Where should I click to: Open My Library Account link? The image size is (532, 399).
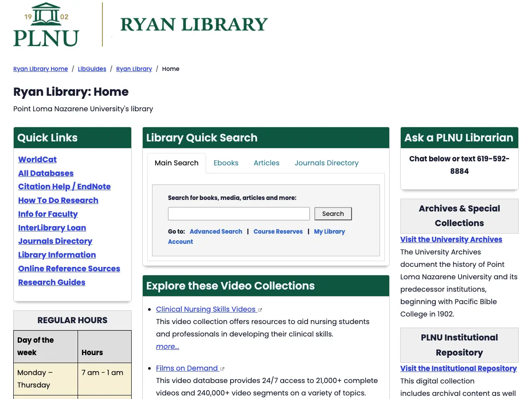point(256,237)
